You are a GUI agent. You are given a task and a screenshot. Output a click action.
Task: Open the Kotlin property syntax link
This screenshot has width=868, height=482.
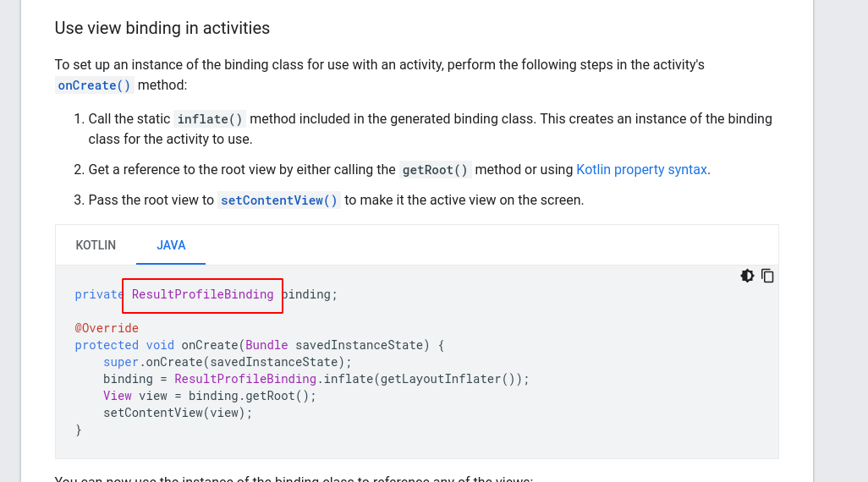pos(641,169)
